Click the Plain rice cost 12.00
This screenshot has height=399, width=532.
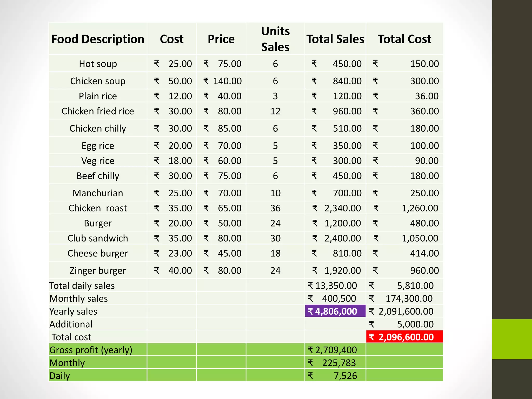(x=180, y=96)
